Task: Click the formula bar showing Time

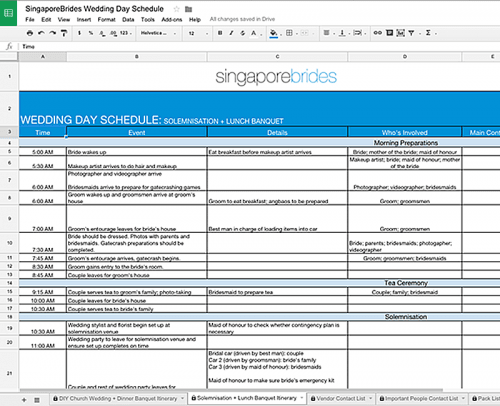Action: pyautogui.click(x=259, y=47)
